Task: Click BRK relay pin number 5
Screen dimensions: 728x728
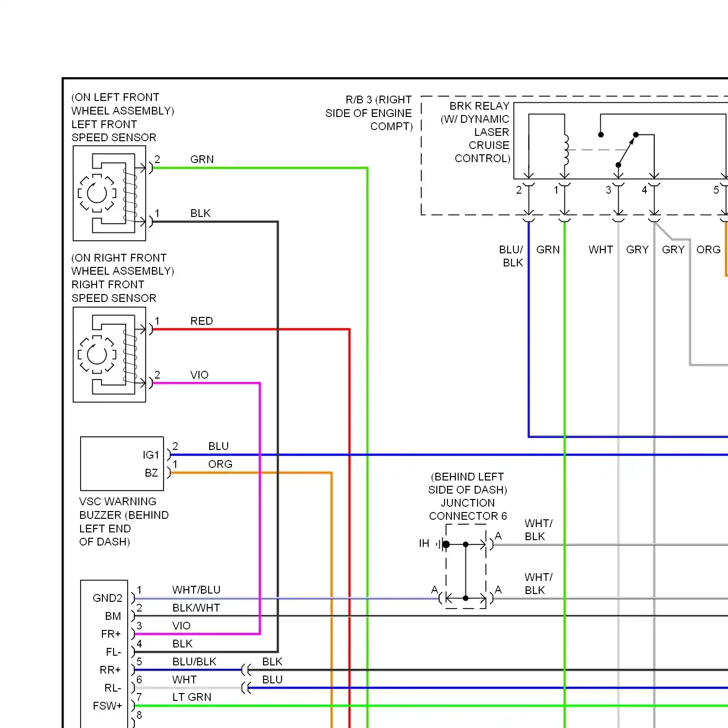Action: (716, 190)
